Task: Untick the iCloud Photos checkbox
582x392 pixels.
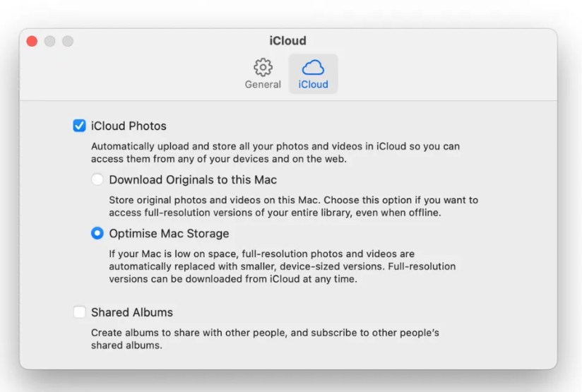Action: [80, 126]
